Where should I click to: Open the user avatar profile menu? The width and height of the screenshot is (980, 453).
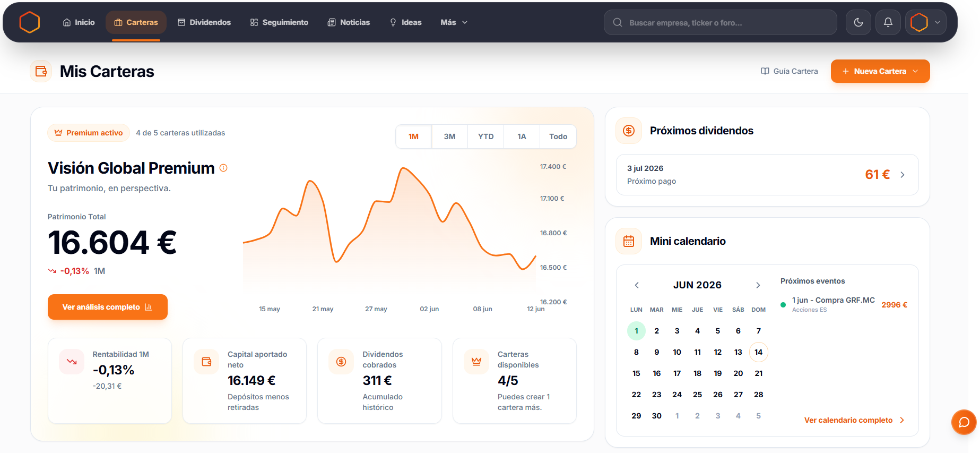[x=925, y=22]
